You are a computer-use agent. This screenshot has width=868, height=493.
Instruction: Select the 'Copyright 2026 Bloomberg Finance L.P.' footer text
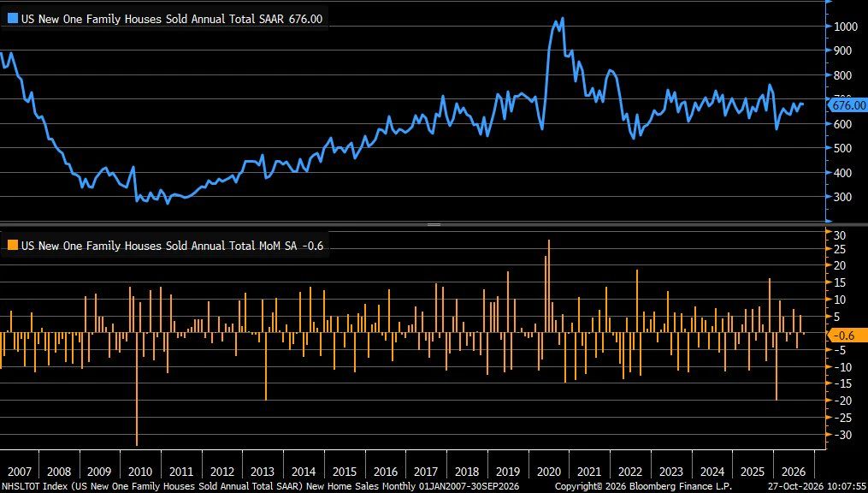(643, 486)
